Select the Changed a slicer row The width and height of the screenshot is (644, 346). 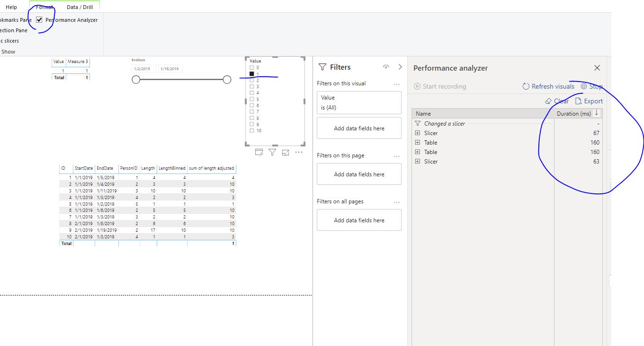point(483,124)
